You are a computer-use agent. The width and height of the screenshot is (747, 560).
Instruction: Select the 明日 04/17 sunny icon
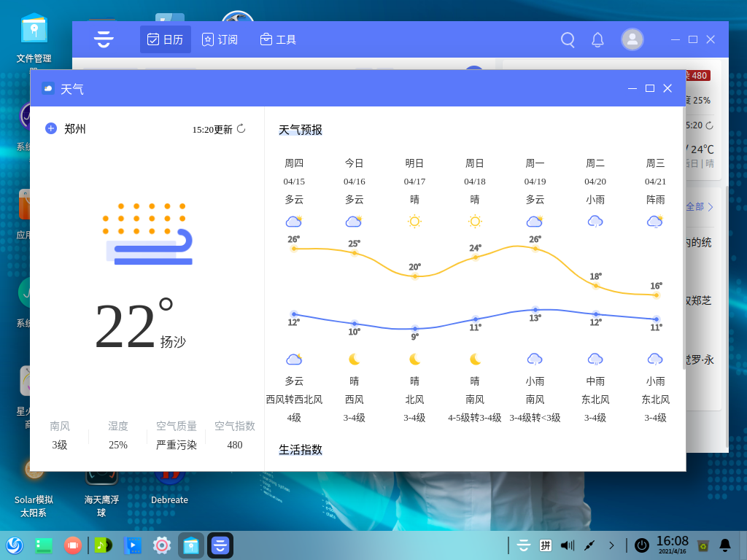[414, 222]
